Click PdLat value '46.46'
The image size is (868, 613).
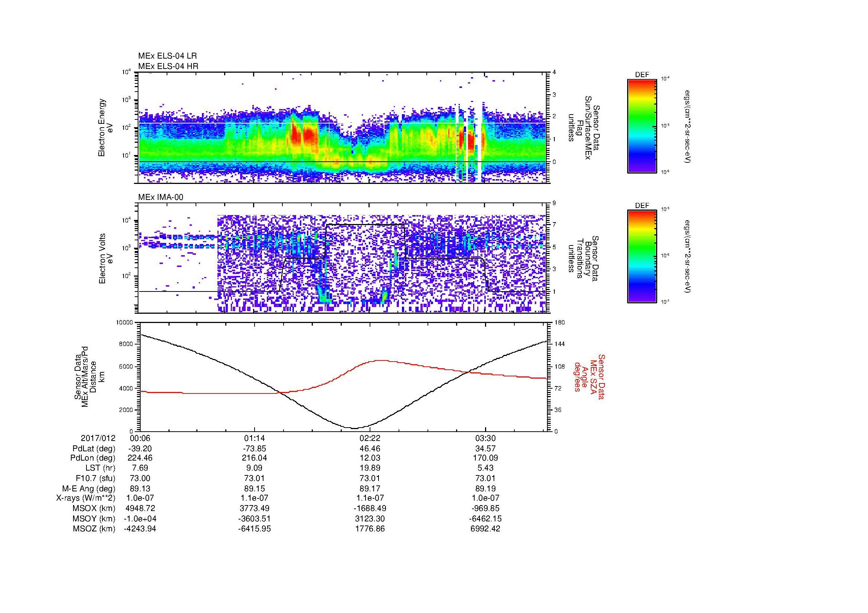[370, 449]
